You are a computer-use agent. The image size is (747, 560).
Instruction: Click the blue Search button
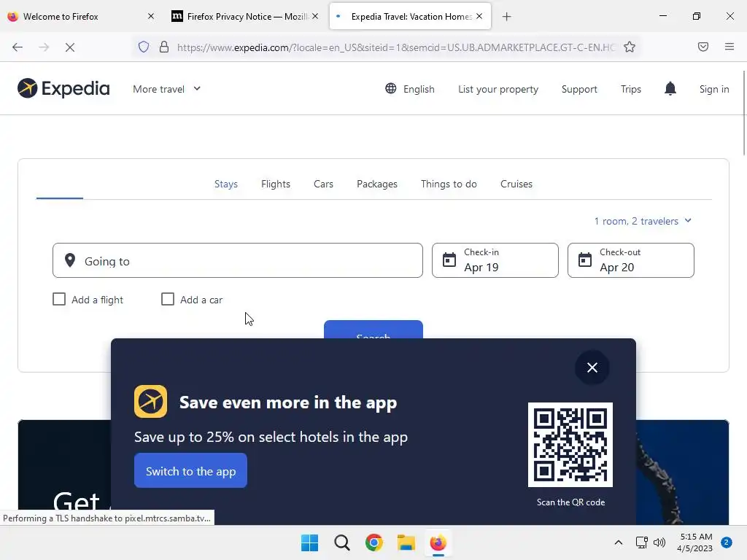(x=373, y=330)
